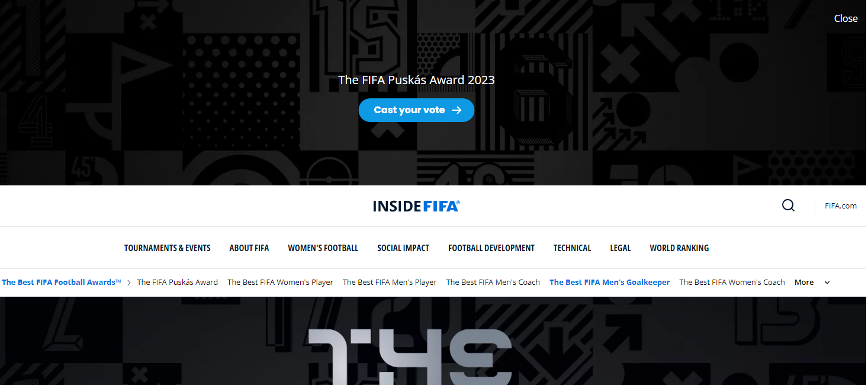
Task: Switch to The Best FIFA Women's Coach tab
Action: [x=732, y=283]
